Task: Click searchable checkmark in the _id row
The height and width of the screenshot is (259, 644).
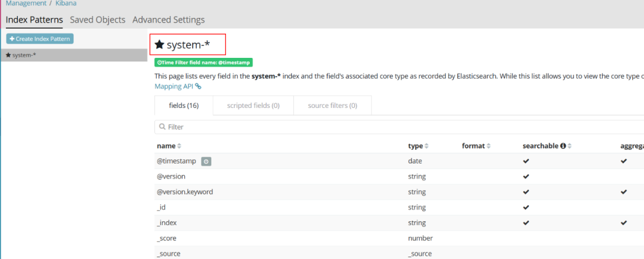Action: click(526, 207)
